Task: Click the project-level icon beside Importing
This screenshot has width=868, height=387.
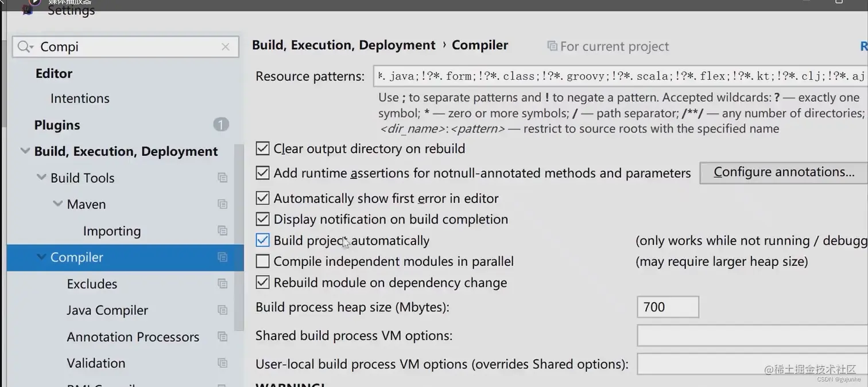Action: [223, 230]
